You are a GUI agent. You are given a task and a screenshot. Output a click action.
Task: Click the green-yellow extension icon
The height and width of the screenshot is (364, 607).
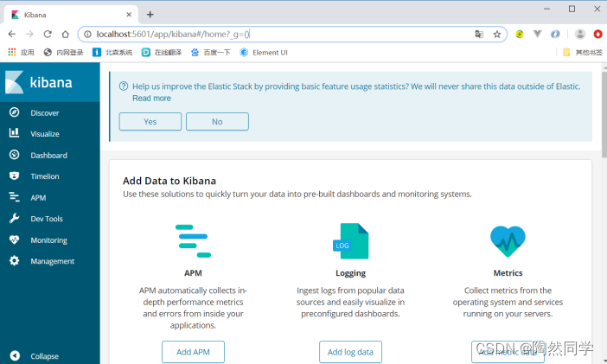[x=520, y=34]
